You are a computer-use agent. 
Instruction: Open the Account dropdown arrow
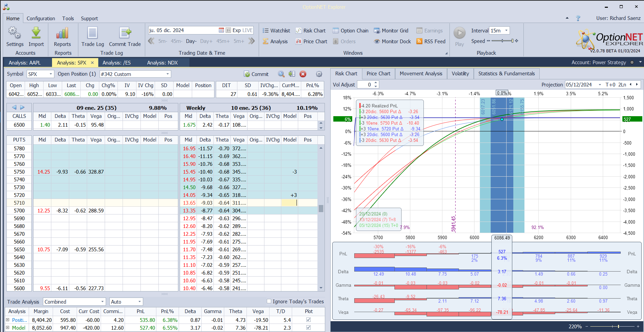point(640,62)
